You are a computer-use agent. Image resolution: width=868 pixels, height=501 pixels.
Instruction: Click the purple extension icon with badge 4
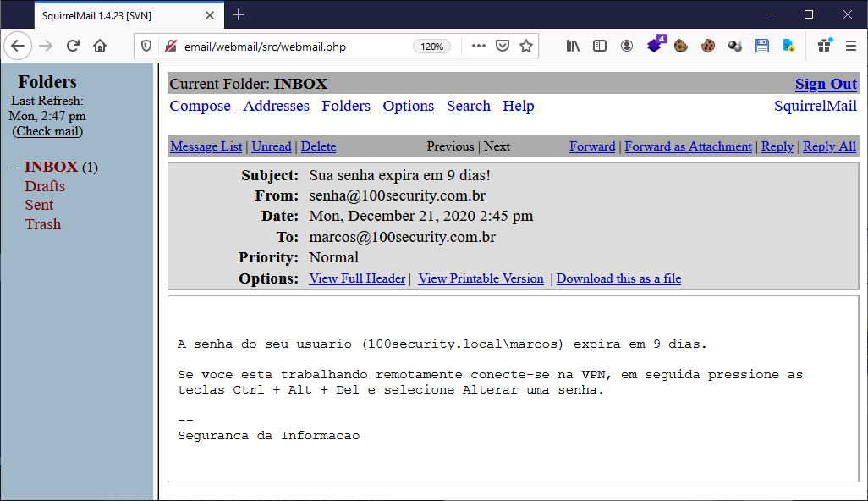pyautogui.click(x=656, y=44)
